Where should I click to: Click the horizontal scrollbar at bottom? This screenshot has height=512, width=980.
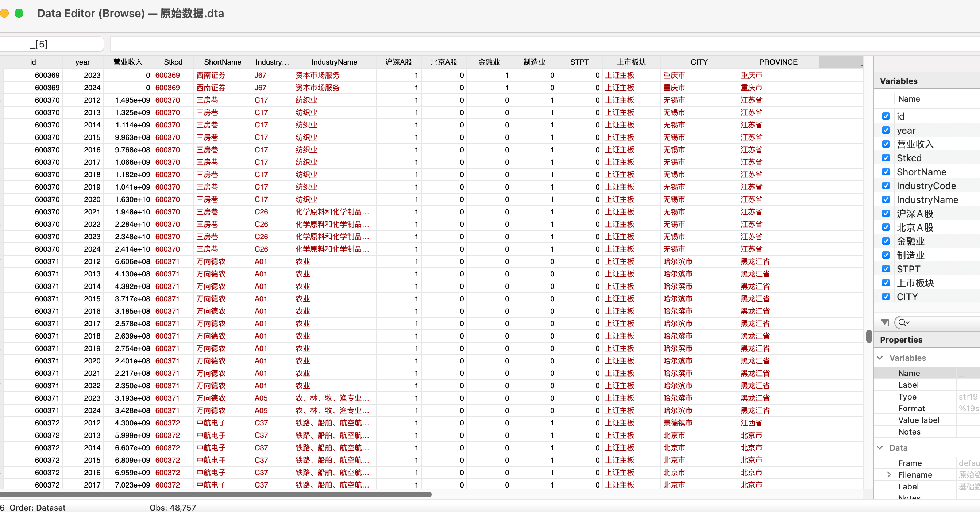tap(215, 494)
